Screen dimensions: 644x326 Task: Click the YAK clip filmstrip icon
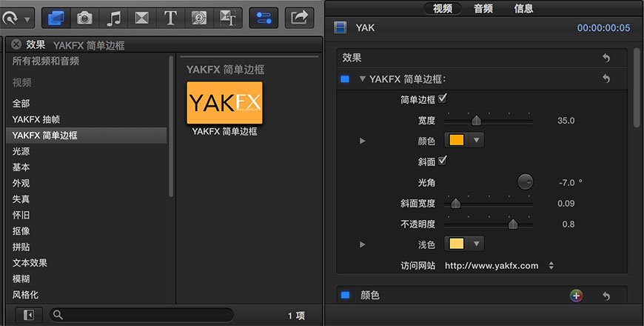tap(340, 27)
